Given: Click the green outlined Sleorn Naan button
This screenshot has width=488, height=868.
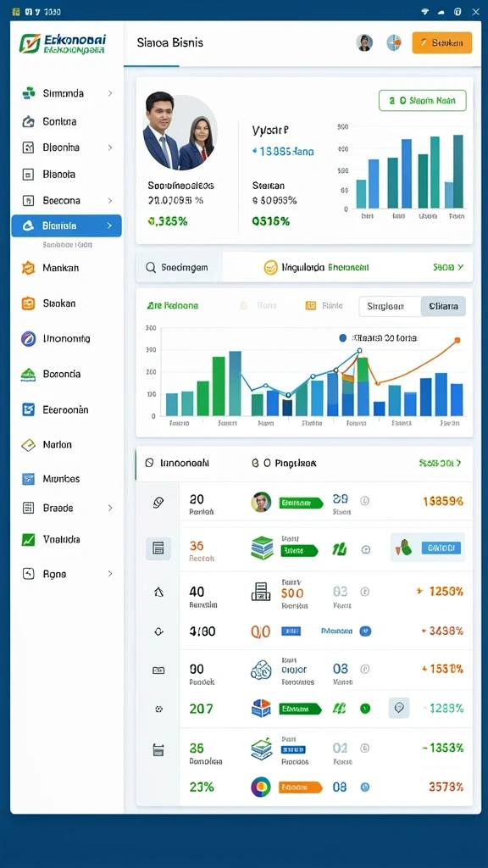Looking at the screenshot, I should pos(423,101).
